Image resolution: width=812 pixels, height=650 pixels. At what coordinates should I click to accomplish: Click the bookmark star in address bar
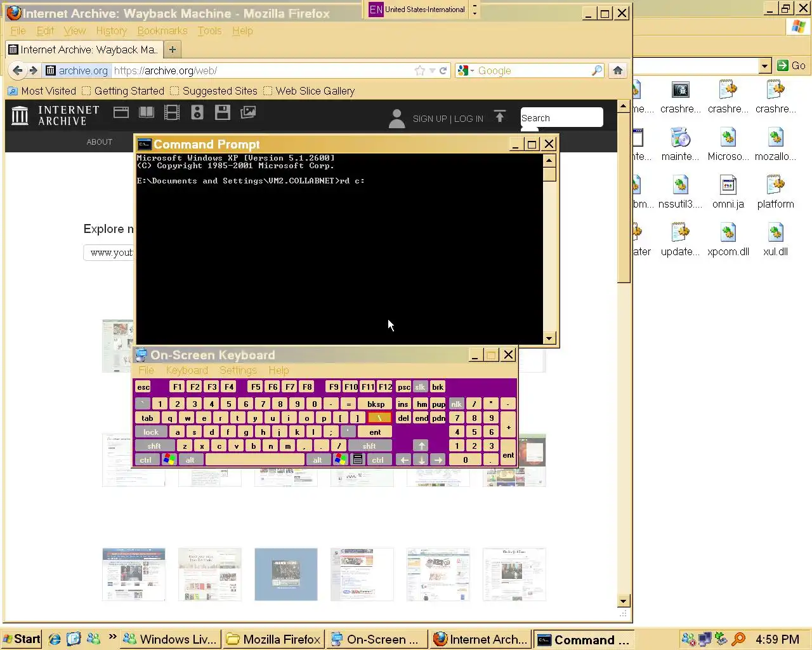click(x=419, y=70)
